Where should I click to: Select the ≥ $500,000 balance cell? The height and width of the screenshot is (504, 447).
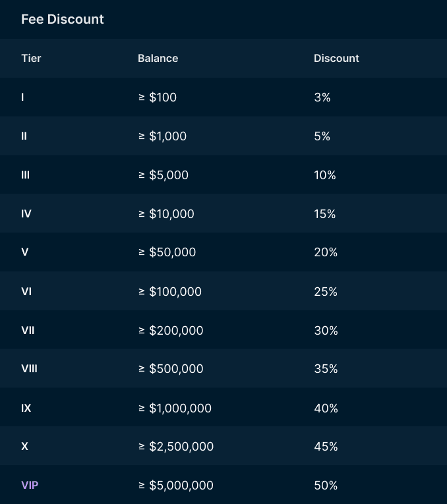tap(170, 369)
